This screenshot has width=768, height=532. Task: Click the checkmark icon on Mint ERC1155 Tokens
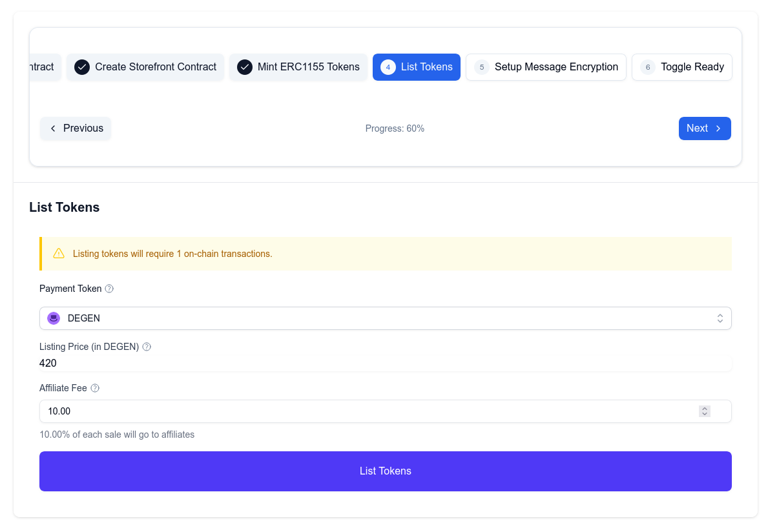click(245, 66)
